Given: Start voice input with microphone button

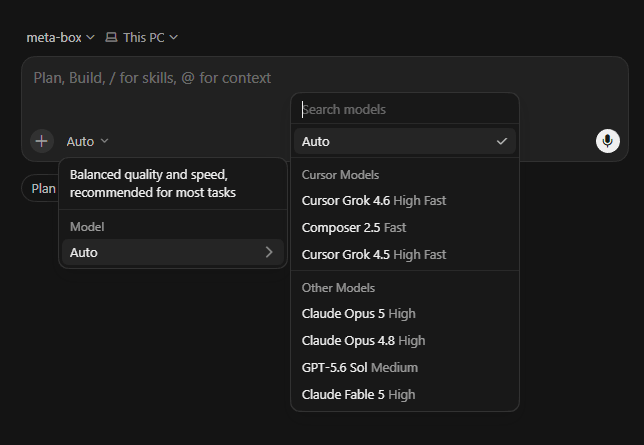Looking at the screenshot, I should tap(607, 141).
